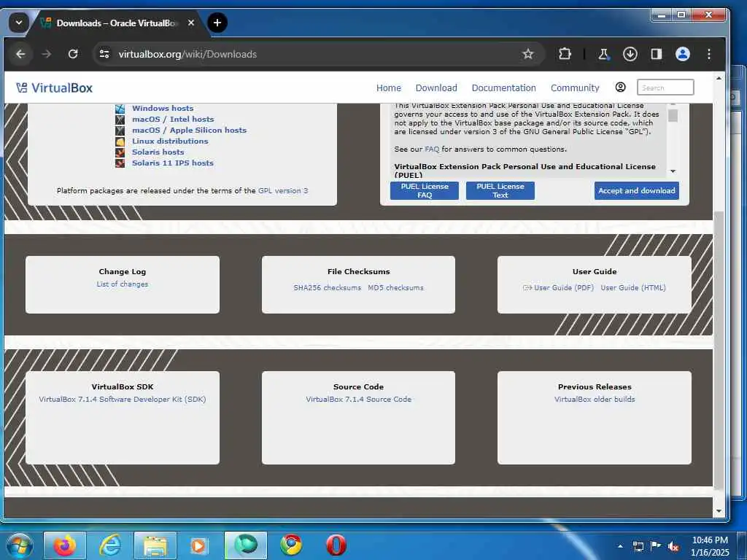
Task: Click the page scrollbar up arrow
Action: [719, 78]
